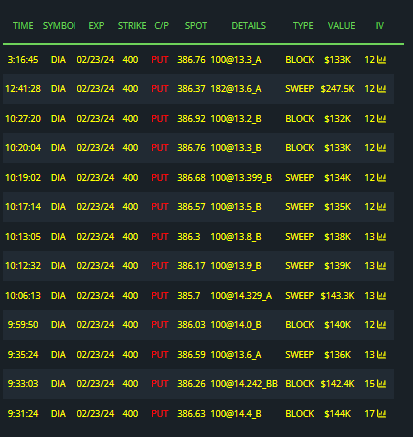Sort by EXP column header
Image resolution: width=413 pixels, height=437 pixels.
tap(96, 26)
